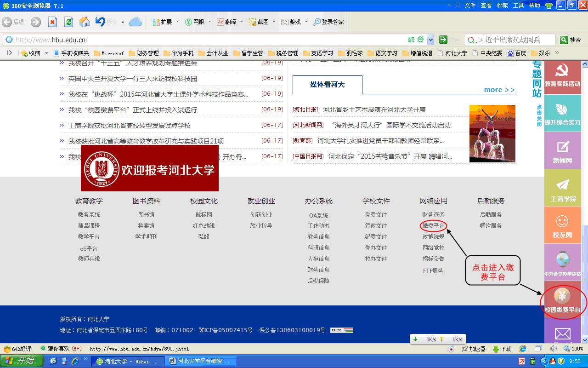Click the 搜索 search button
Screen dimensions: 588x368
[x=571, y=40]
